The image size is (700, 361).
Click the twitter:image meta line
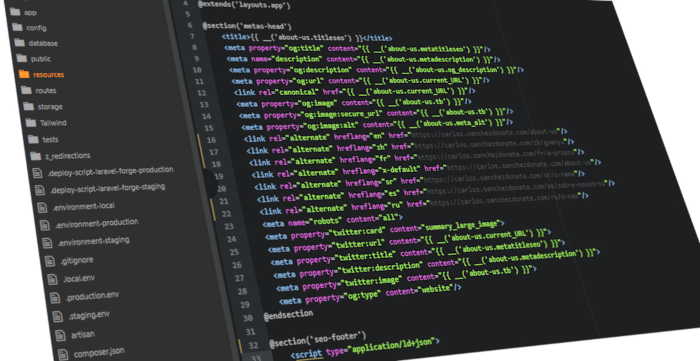tap(406, 279)
